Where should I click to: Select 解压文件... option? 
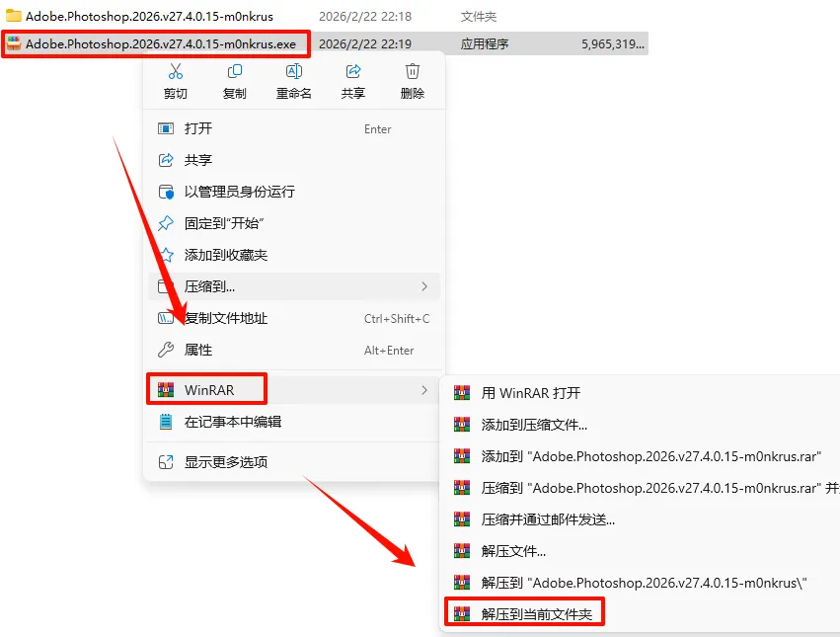[x=513, y=551]
